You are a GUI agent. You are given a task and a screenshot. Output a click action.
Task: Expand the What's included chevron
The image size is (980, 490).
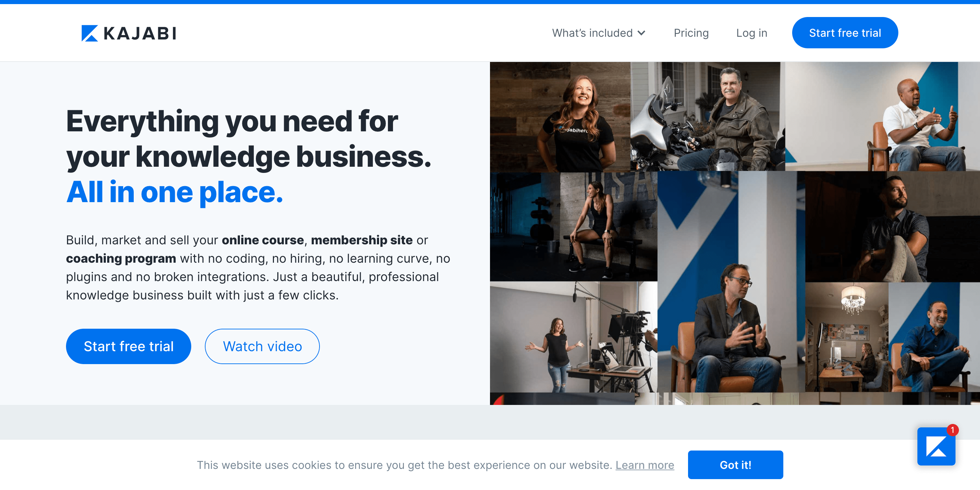(641, 33)
